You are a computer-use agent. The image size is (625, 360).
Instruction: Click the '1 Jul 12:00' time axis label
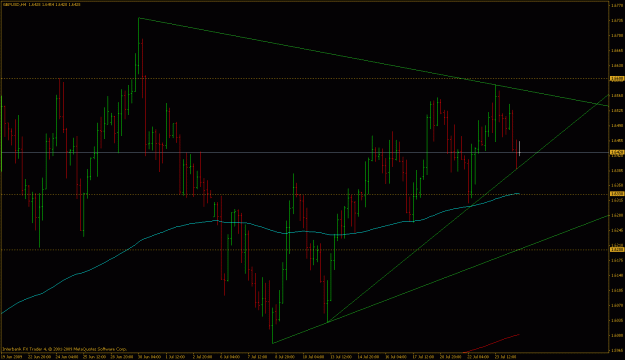[x=176, y=357]
